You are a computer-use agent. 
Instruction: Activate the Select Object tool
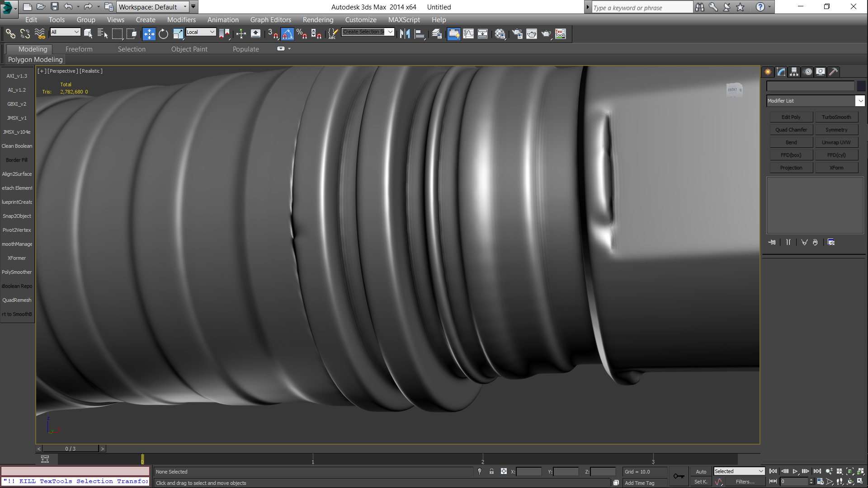[88, 34]
